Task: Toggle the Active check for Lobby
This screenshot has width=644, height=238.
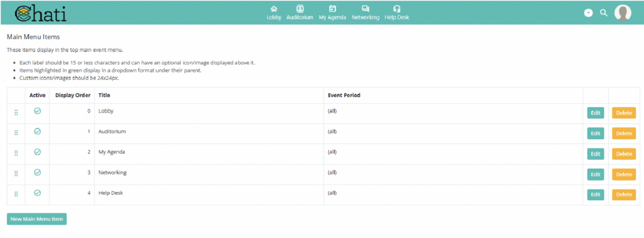Action: click(x=37, y=111)
